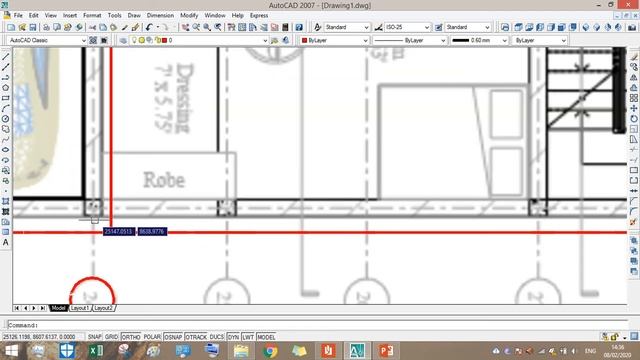Open the 0.60 mm lineweight dropdown
The width and height of the screenshot is (640, 360).
pyautogui.click(x=479, y=40)
